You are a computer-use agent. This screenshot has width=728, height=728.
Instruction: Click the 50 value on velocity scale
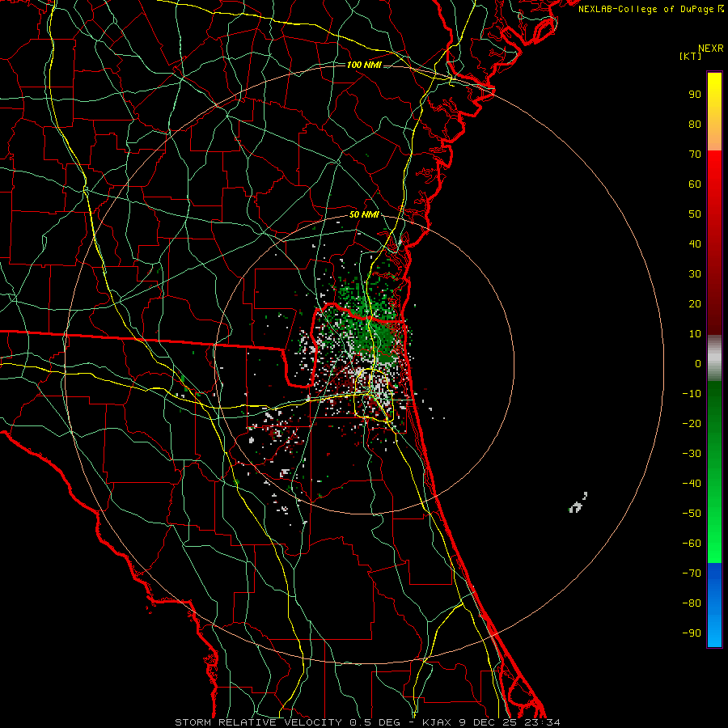[x=695, y=214]
